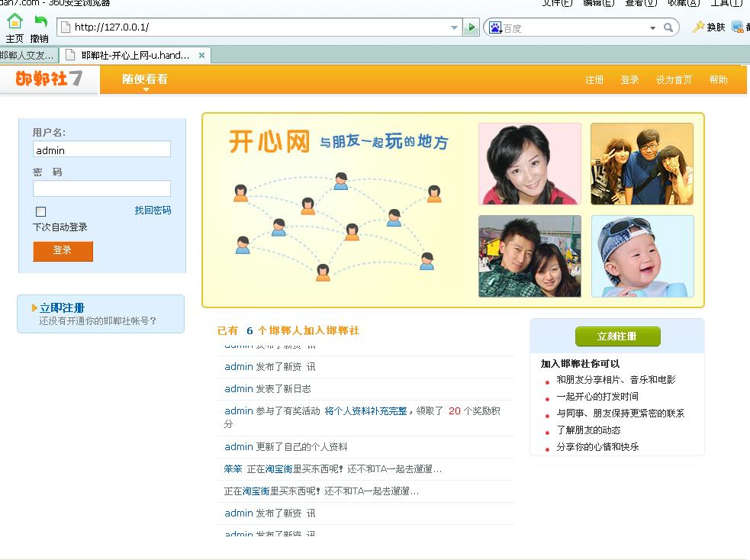Click 一起开心的打发时间 text
Image resolution: width=750 pixels, height=560 pixels.
[x=597, y=397]
